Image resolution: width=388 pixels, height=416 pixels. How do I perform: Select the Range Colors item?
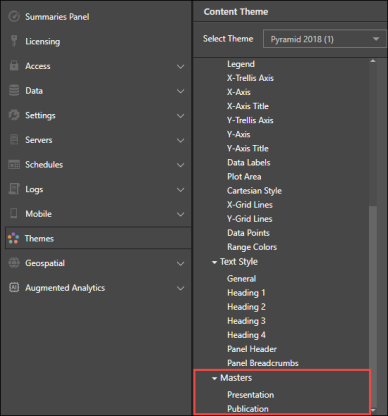click(x=252, y=247)
